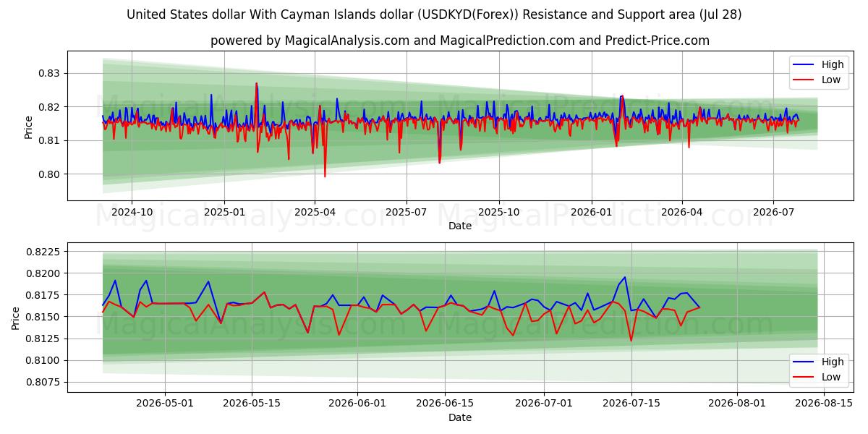868x434 pixels.
Task: Click the 2026-08-01 date tick label
Action: (736, 404)
